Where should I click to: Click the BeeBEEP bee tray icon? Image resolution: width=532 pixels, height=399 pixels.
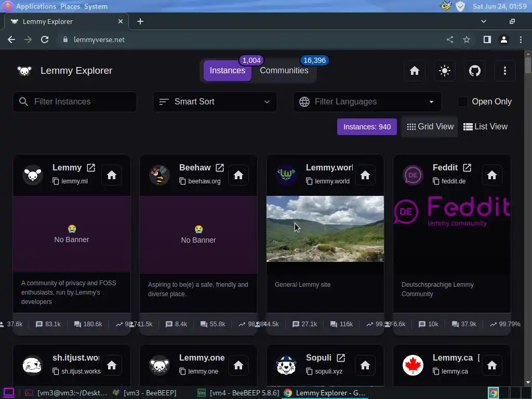(x=446, y=6)
